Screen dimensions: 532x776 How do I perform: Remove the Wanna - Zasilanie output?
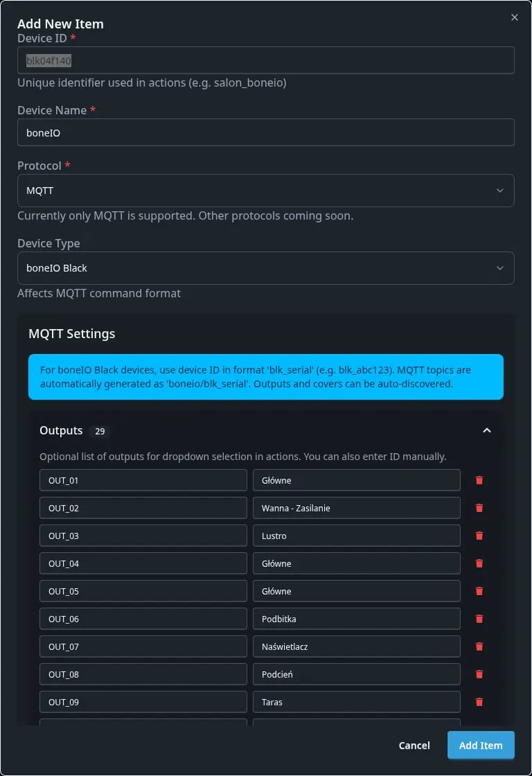click(x=479, y=508)
